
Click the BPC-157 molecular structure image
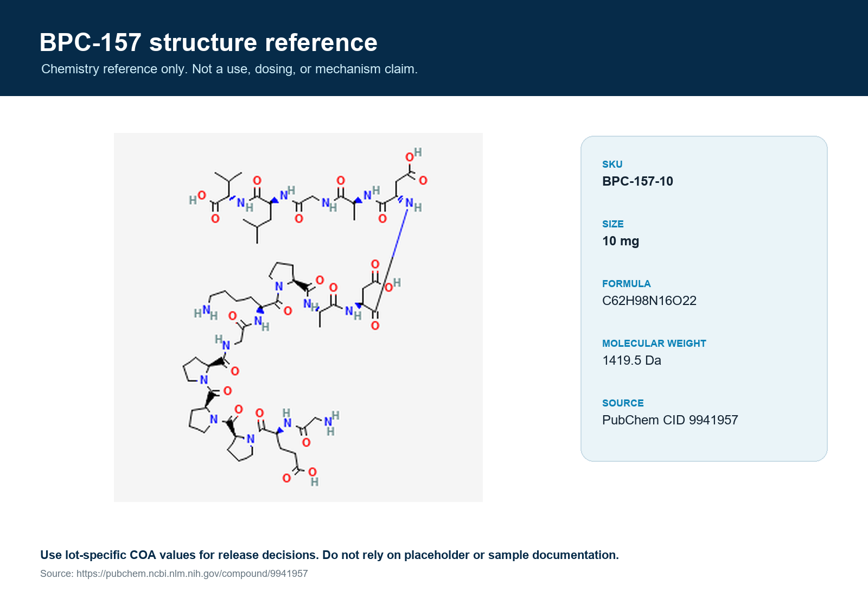pos(298,317)
